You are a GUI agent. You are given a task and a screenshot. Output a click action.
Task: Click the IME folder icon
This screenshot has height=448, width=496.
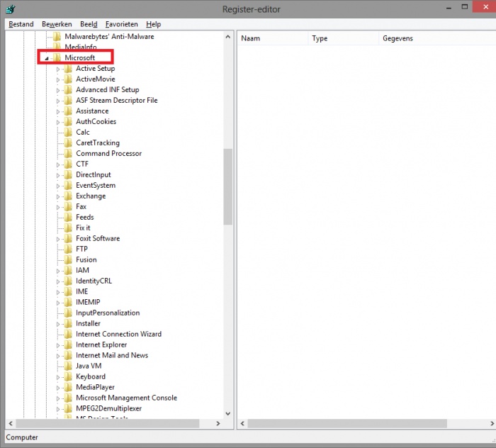68,291
